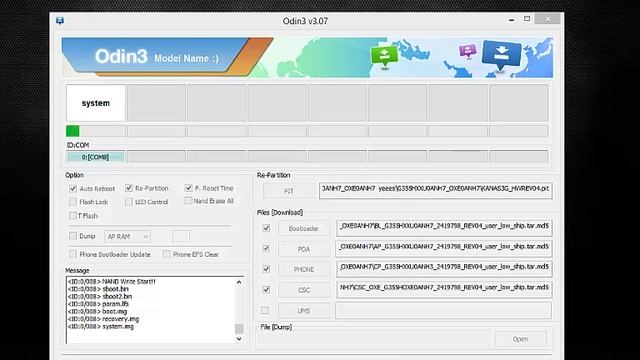
Task: Uncheck the Bootloader file checkbox
Action: [x=266, y=228]
